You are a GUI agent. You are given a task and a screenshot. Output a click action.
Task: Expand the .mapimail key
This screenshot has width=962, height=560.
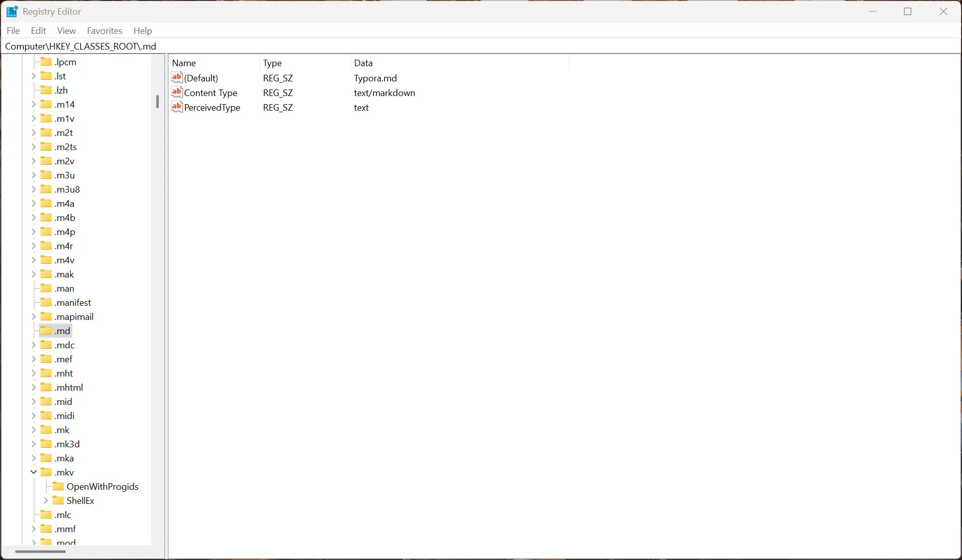(33, 316)
